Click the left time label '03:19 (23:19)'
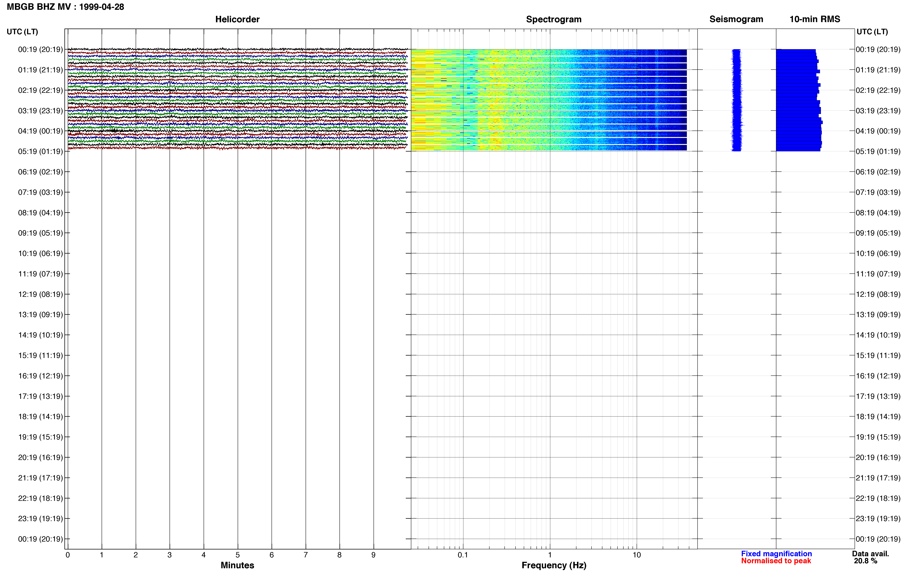This screenshot has width=924, height=578. 41,111
